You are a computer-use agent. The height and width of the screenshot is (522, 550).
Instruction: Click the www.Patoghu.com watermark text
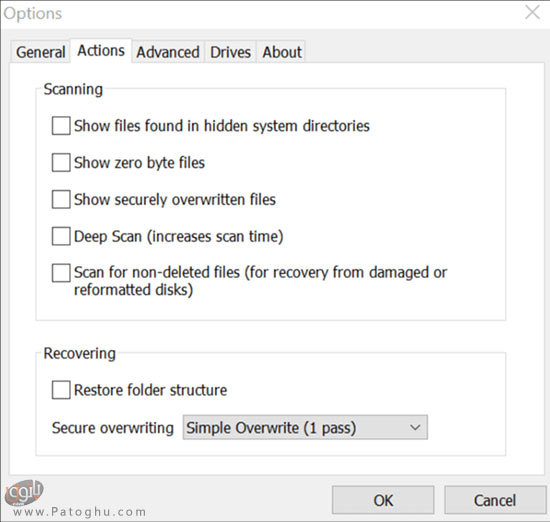80,512
